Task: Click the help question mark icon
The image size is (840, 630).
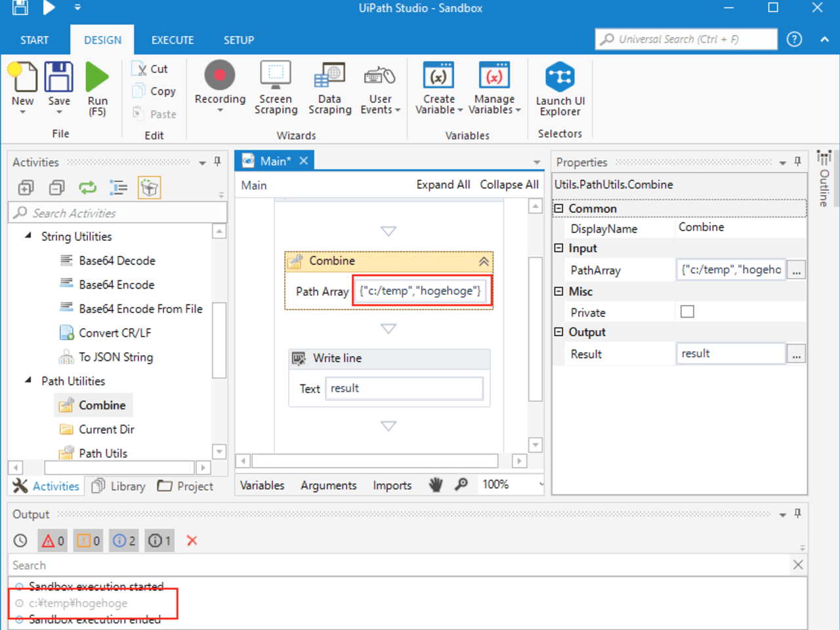Action: pos(794,39)
